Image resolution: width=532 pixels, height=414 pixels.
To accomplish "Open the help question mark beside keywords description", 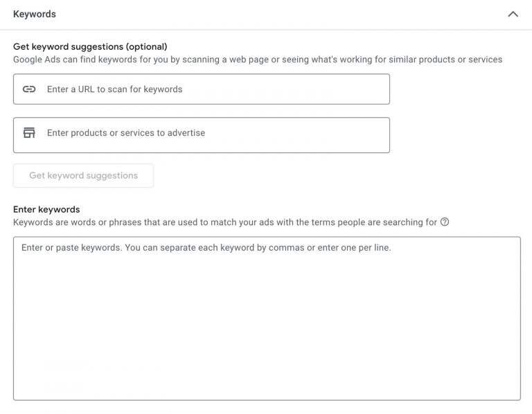I will tap(445, 222).
